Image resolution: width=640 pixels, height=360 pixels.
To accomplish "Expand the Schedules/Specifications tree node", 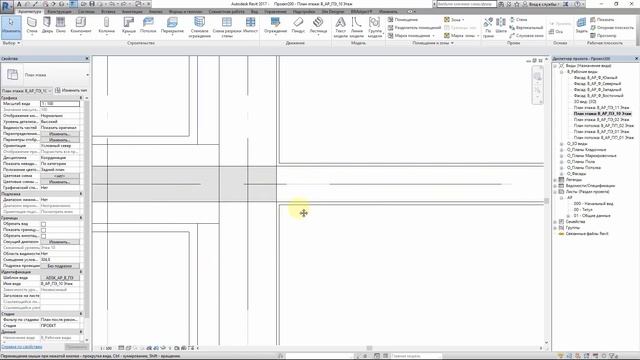I will [555, 186].
